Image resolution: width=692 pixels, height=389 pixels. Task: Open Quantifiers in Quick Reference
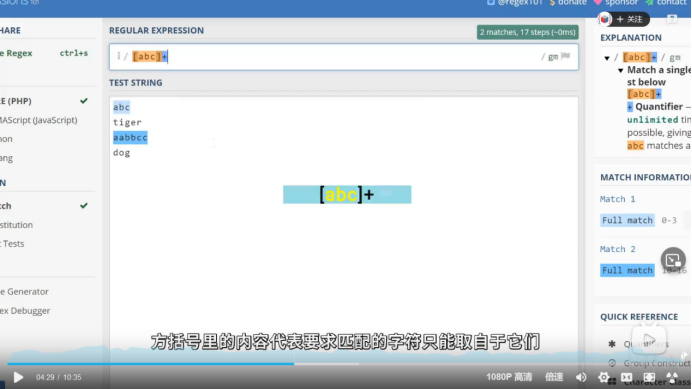click(646, 344)
